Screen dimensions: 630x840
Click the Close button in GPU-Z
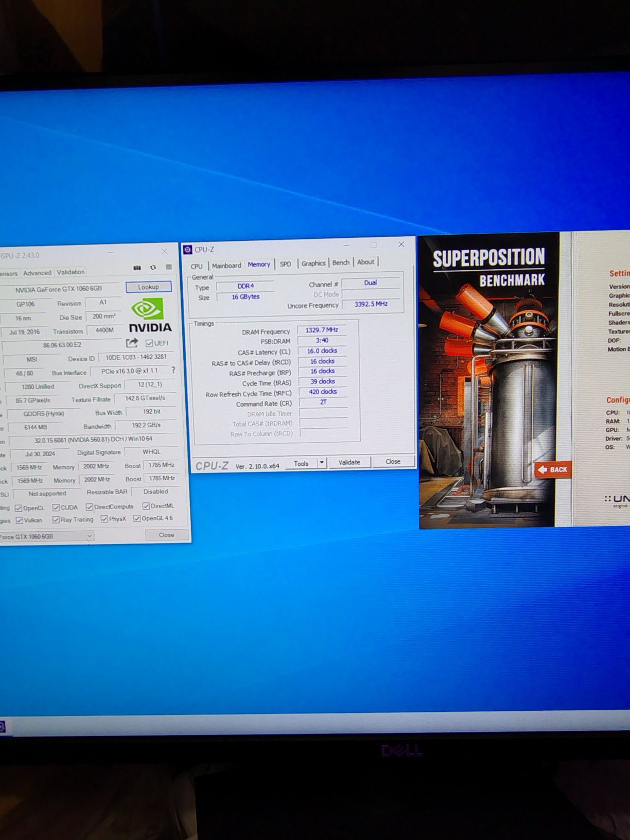coord(166,535)
